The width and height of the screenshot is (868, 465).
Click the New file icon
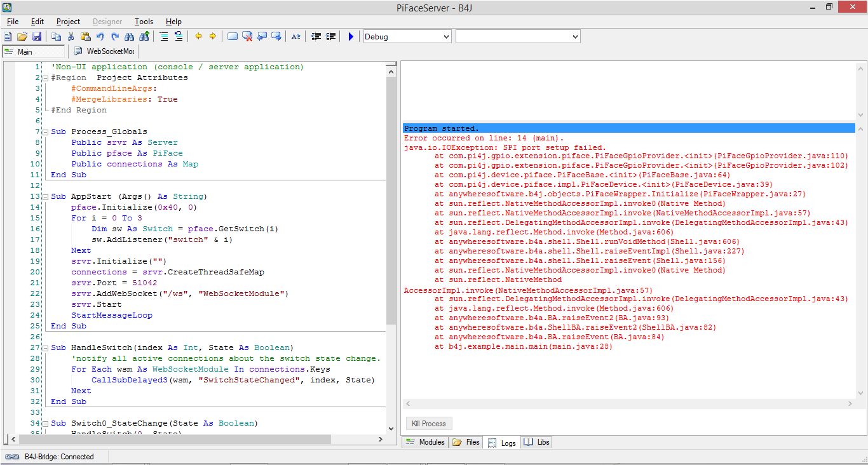8,37
